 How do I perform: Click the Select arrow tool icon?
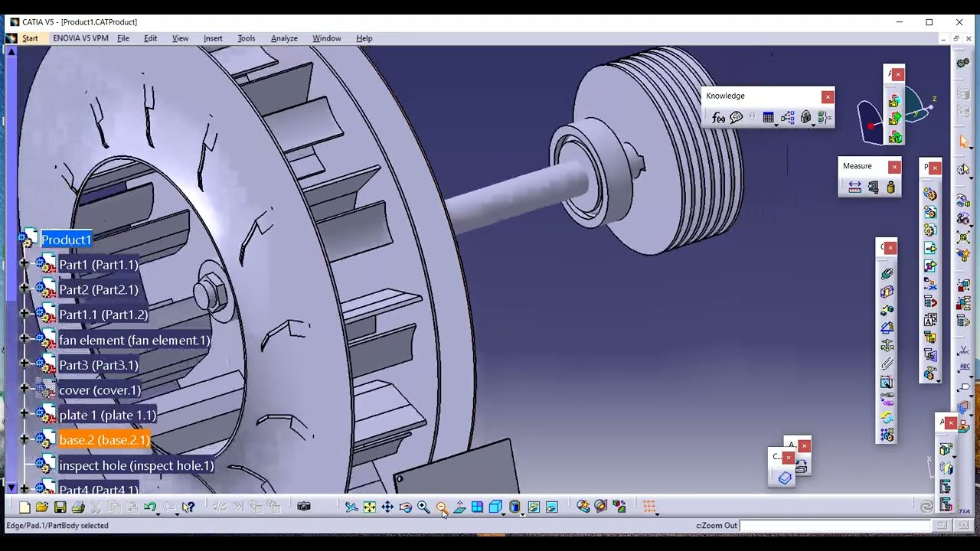coord(964,142)
